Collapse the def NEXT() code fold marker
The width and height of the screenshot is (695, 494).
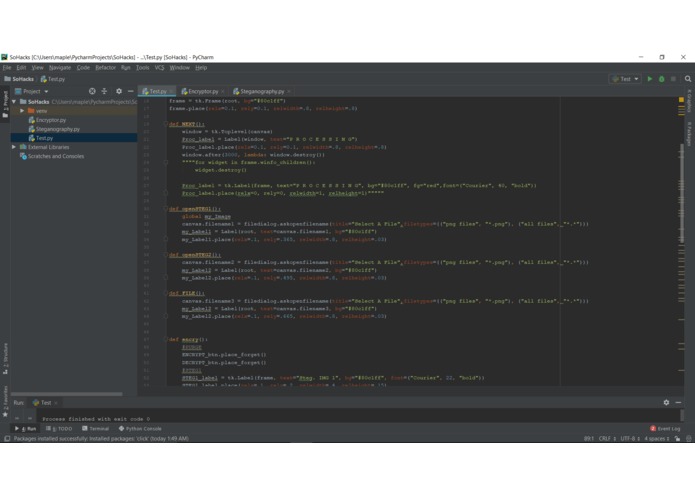click(166, 124)
